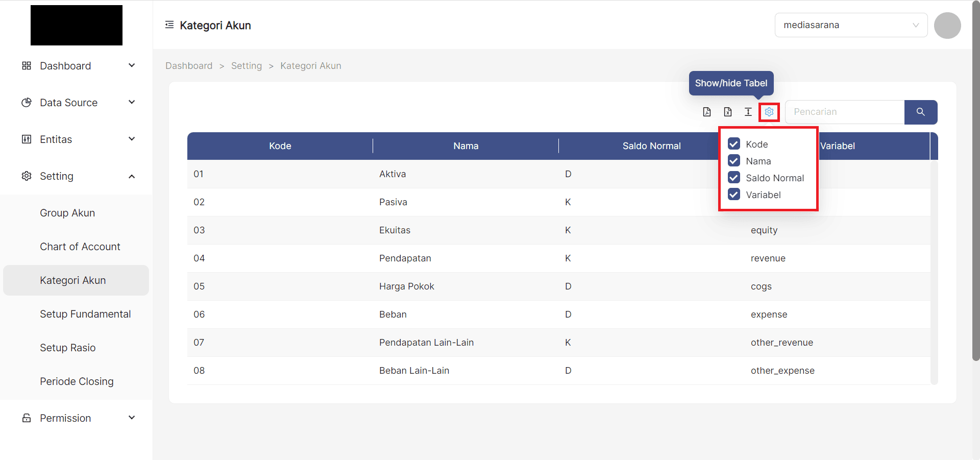Export the table to PDF
980x460 pixels.
(707, 112)
